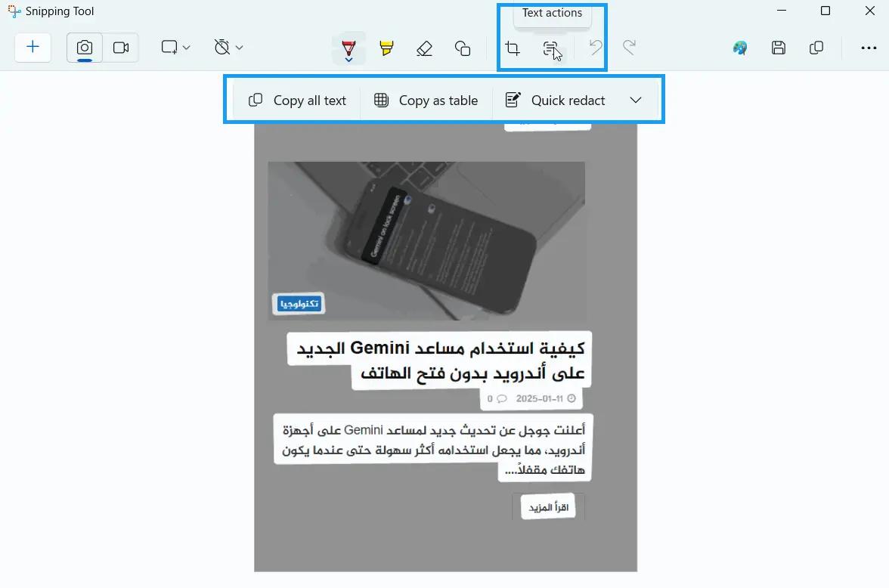The width and height of the screenshot is (889, 588).
Task: Open the screenshot in Paint
Action: [740, 48]
